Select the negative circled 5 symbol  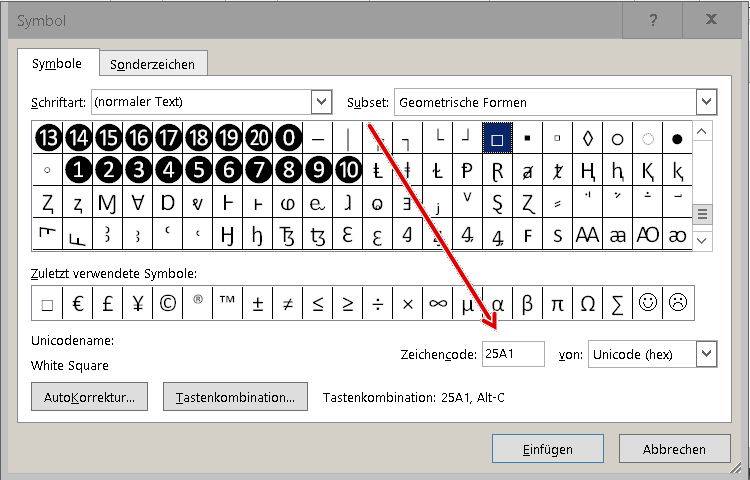point(199,170)
